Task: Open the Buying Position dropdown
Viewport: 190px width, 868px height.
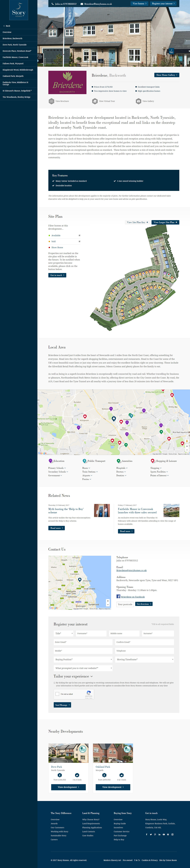Action: (83, 659)
